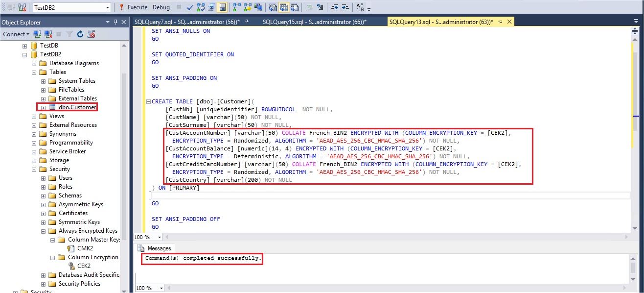The height and width of the screenshot is (293, 644).
Task: Collapse the Always Encrypted Keys folder
Action: (x=44, y=231)
